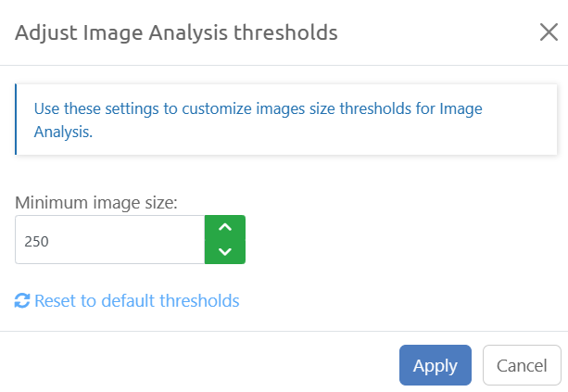This screenshot has height=392, width=568.
Task: Reset to default thresholds
Action: point(136,300)
